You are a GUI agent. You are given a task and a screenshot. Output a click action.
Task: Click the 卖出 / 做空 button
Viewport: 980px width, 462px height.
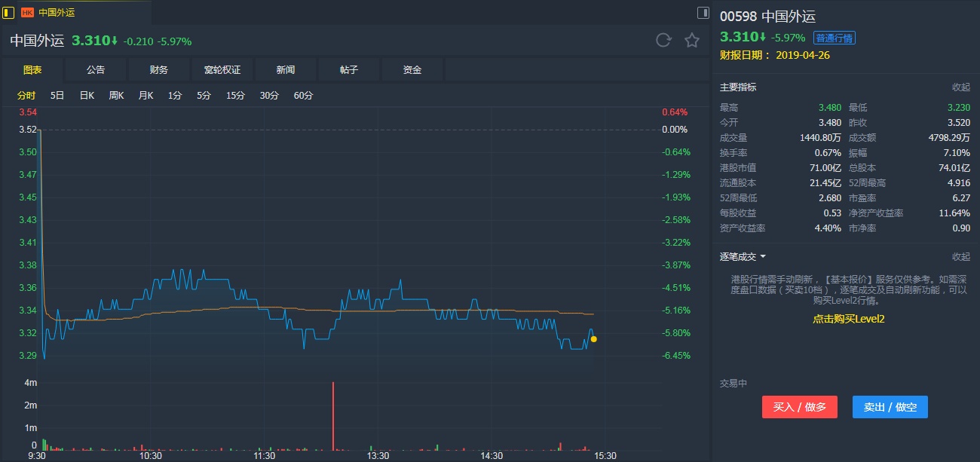(x=890, y=407)
